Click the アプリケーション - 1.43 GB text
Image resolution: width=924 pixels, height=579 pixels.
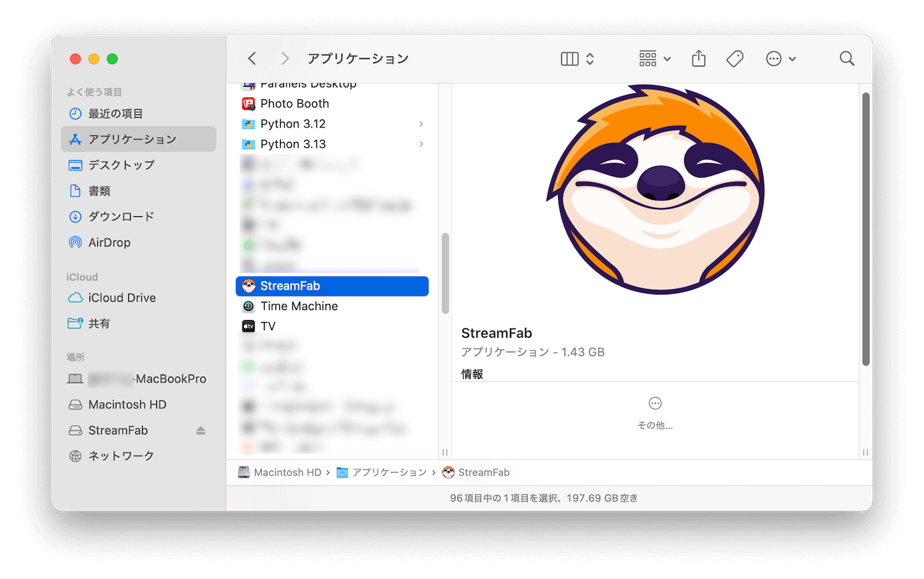point(533,352)
